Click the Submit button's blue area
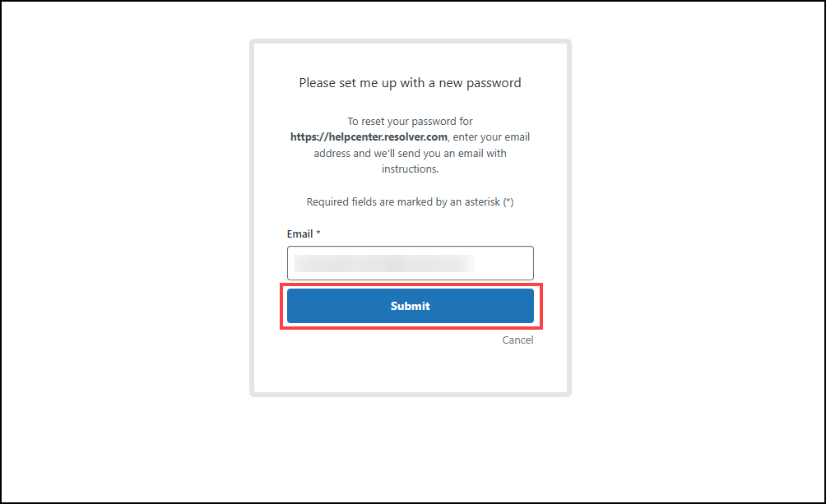 click(410, 305)
